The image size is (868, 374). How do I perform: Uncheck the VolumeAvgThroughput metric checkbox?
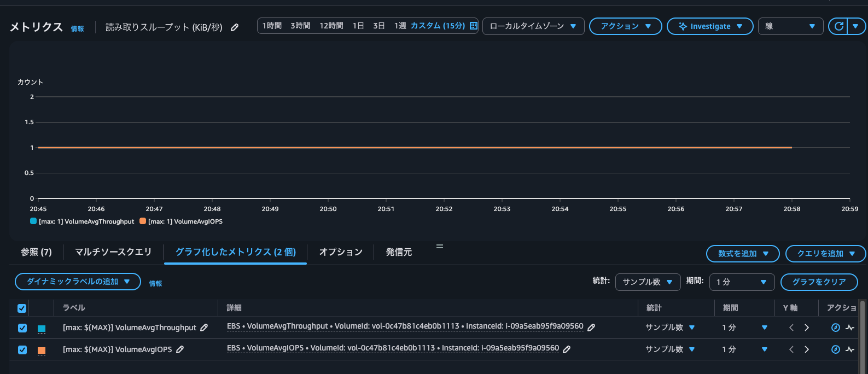click(22, 328)
